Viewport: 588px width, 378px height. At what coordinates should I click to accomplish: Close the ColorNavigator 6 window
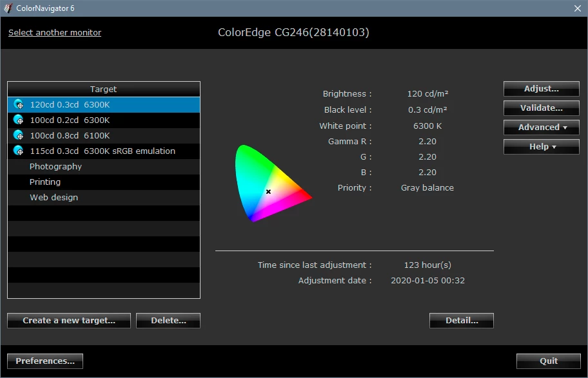click(x=578, y=8)
